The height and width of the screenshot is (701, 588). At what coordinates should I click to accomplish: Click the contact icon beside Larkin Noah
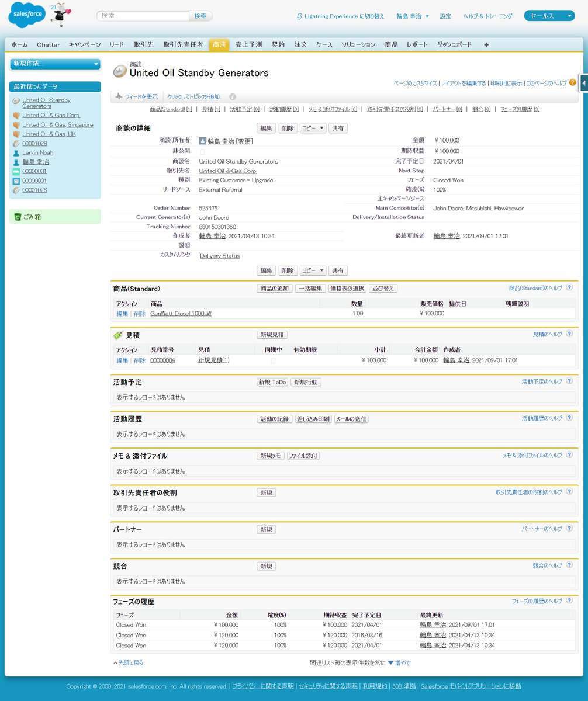pyautogui.click(x=16, y=152)
